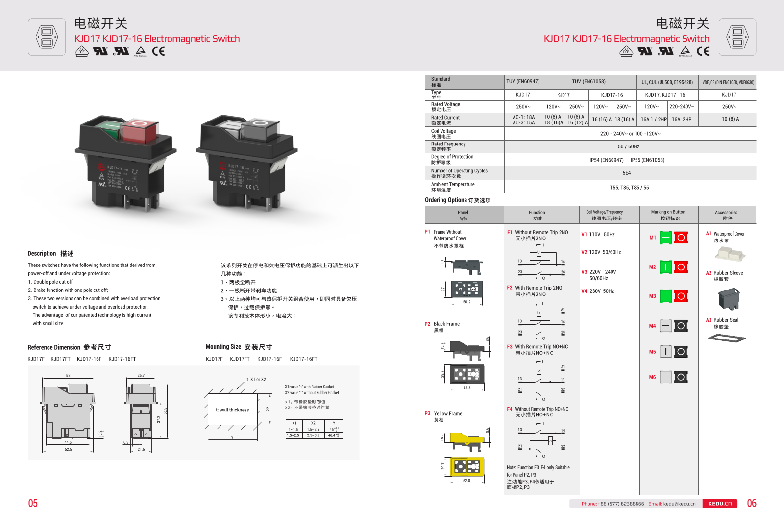This screenshot has width=784, height=532.
Task: Click the switch logo icon on page 05 header
Action: tap(47, 37)
